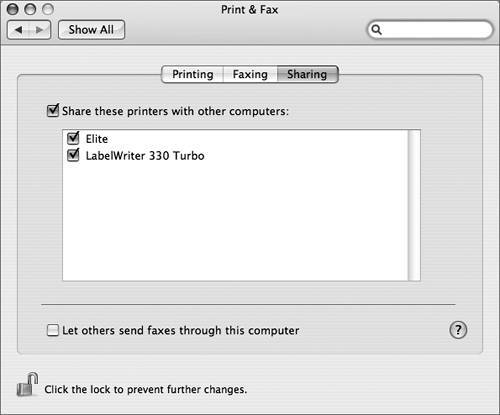Uncheck the LabelWriter 330 Turbo checkbox
Image resolution: width=500 pixels, height=415 pixels.
point(73,155)
